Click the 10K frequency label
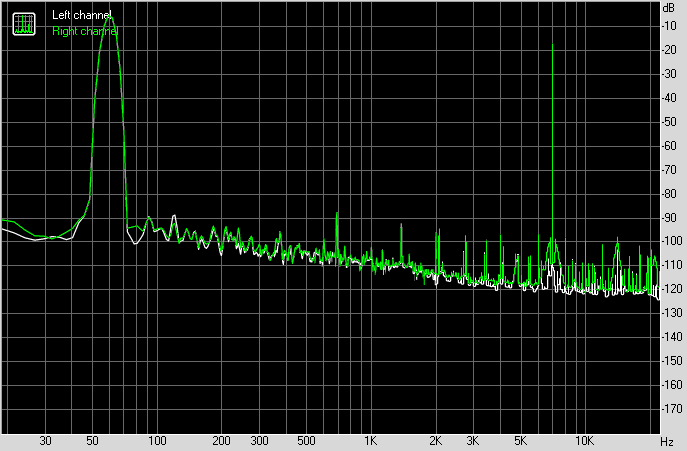 pyautogui.click(x=584, y=441)
